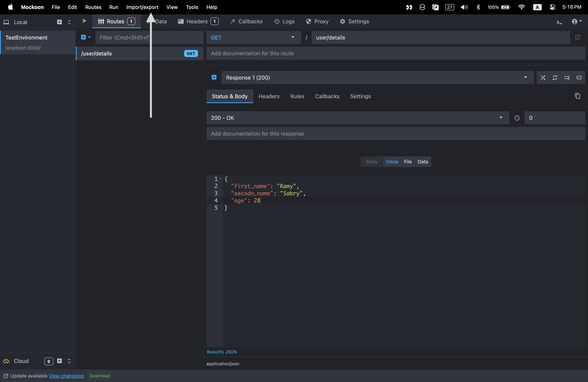Duplicate the response with the copy icon
This screenshot has height=382, width=588.
[577, 96]
